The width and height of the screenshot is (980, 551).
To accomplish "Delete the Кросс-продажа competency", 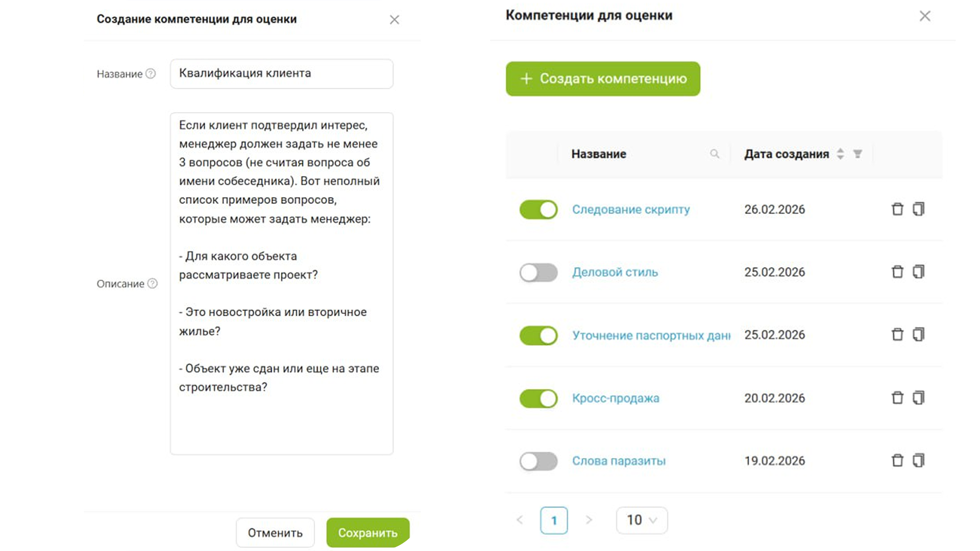I will 897,398.
